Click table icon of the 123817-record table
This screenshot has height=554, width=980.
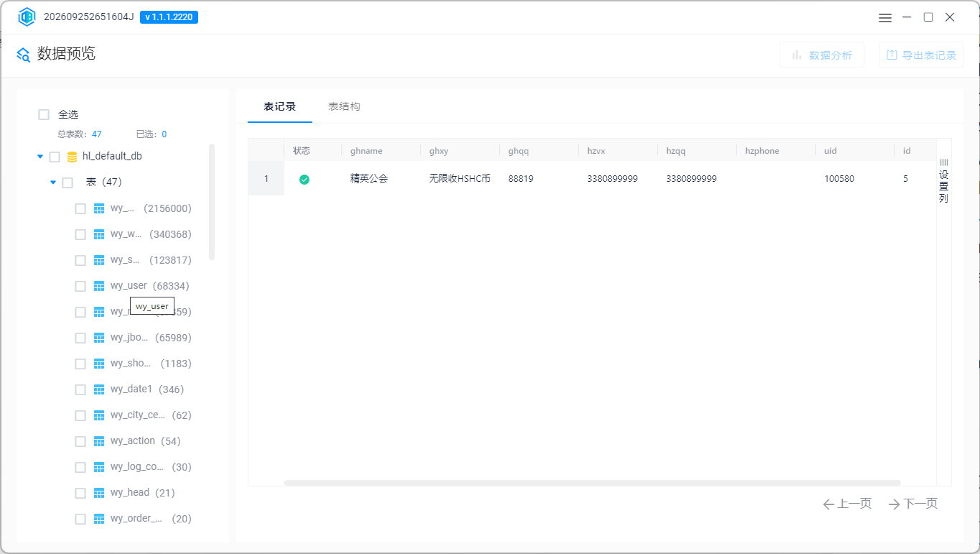pyautogui.click(x=99, y=260)
